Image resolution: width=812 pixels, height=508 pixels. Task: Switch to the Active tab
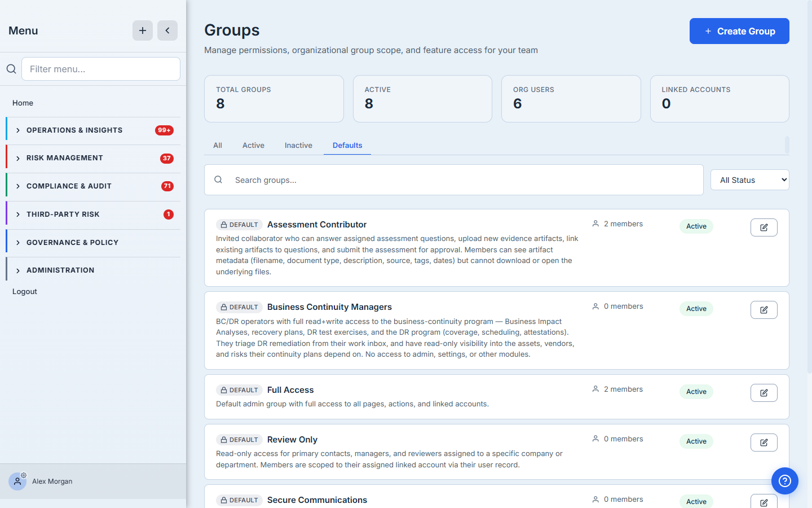coord(253,145)
